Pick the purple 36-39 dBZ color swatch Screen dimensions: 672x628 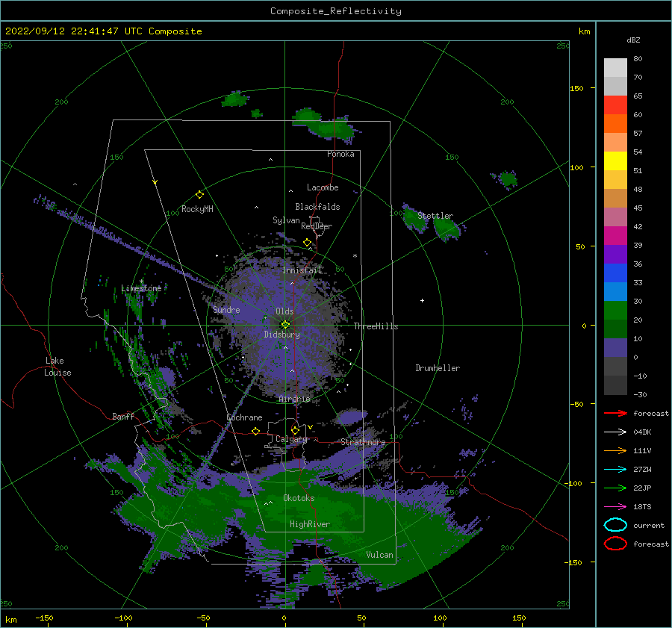tap(615, 254)
